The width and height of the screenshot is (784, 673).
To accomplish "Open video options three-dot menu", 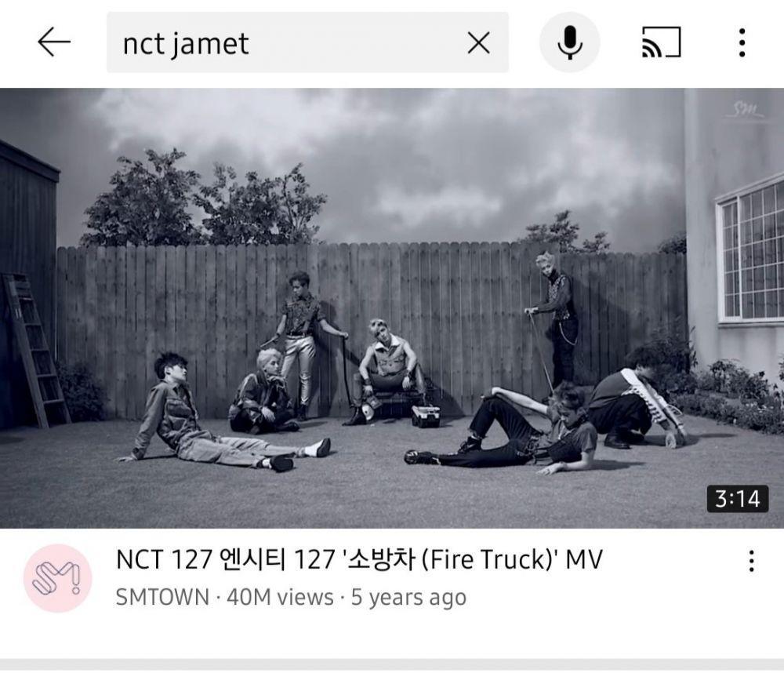I will tap(751, 561).
